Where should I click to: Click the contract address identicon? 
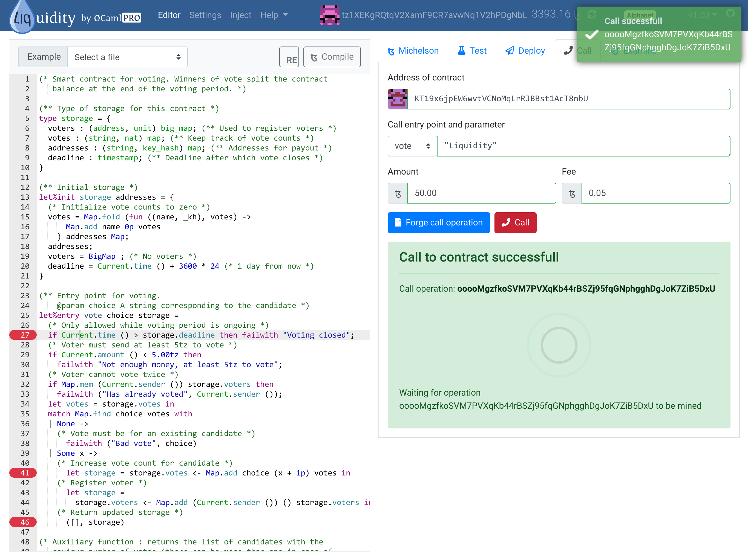coord(397,99)
